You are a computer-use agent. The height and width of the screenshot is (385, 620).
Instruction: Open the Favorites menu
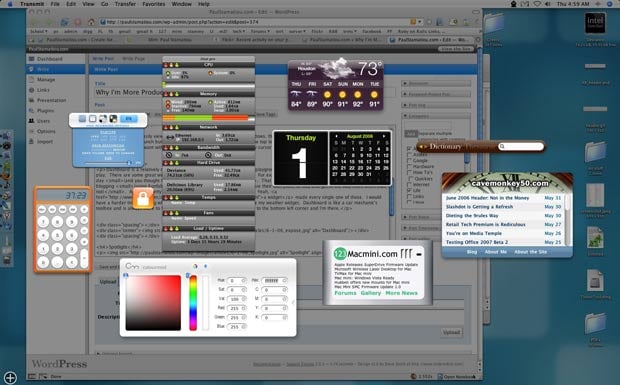tap(154, 4)
